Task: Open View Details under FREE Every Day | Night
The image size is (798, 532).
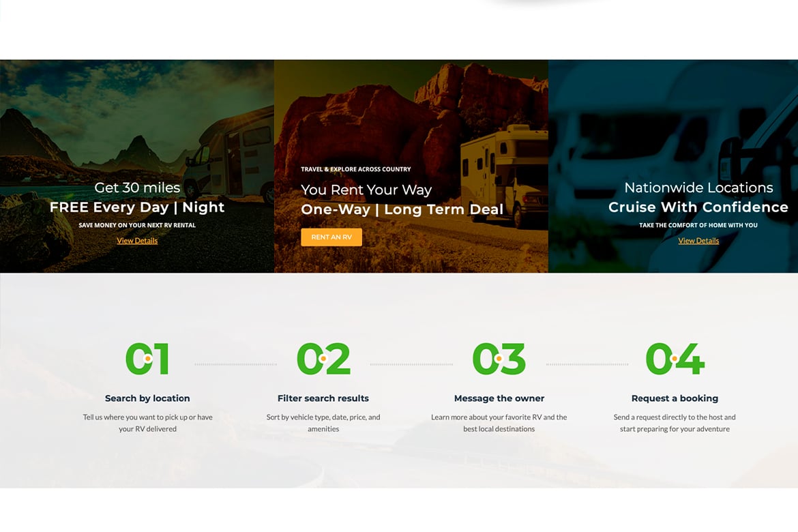Action: coord(137,241)
